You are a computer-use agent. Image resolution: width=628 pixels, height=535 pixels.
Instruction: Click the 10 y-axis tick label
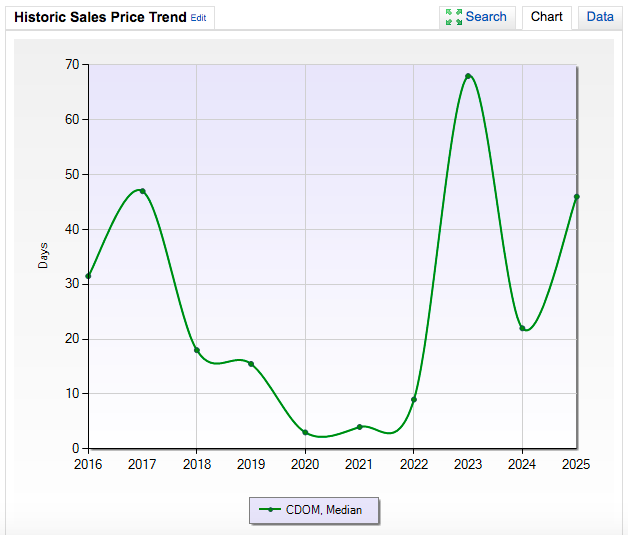tap(72, 394)
